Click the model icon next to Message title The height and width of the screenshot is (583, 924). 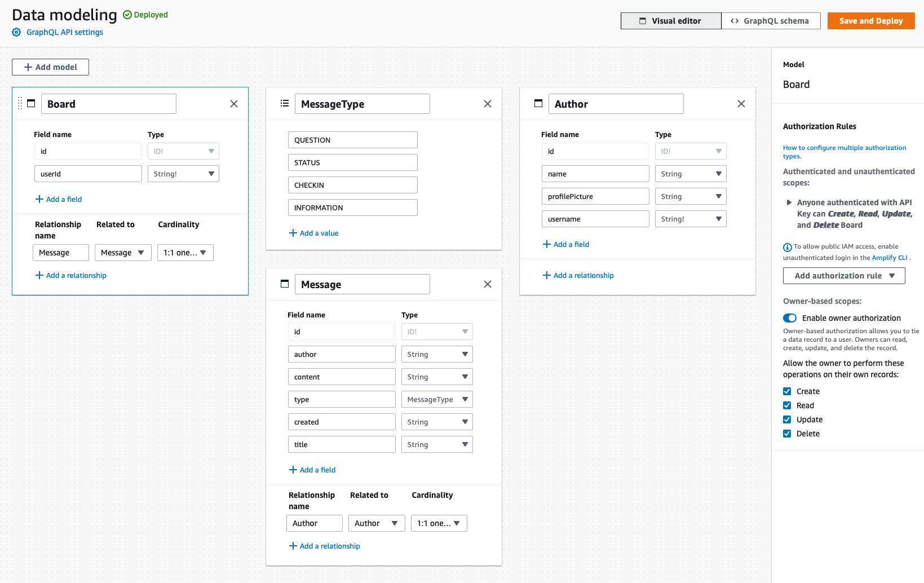pos(285,284)
